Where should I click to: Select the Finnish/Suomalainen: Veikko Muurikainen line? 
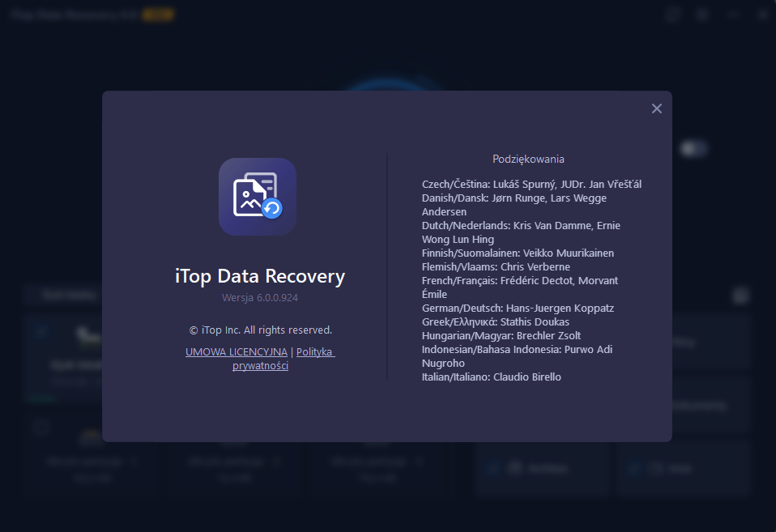(518, 253)
